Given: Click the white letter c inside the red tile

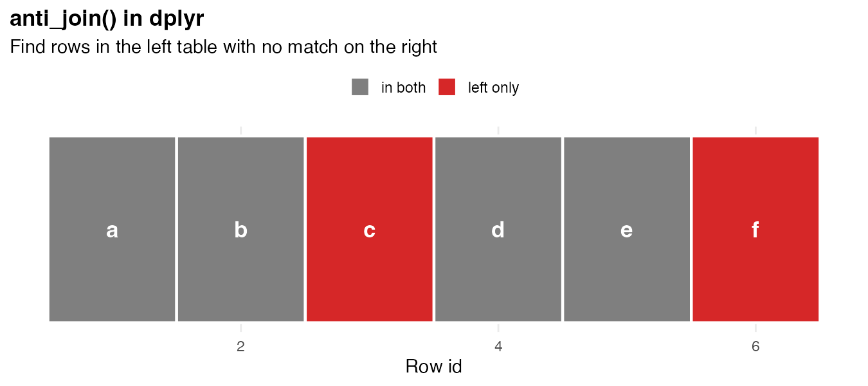Looking at the screenshot, I should 369,230.
